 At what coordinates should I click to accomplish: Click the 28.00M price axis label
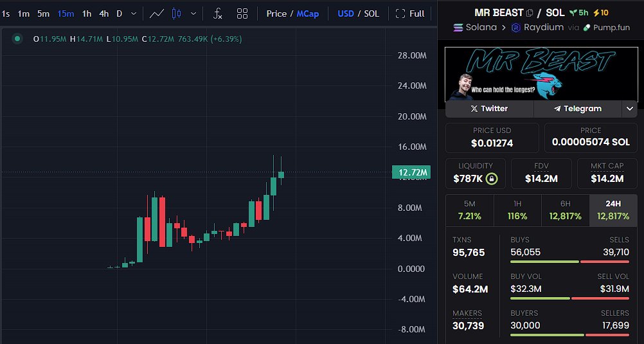[x=412, y=55]
